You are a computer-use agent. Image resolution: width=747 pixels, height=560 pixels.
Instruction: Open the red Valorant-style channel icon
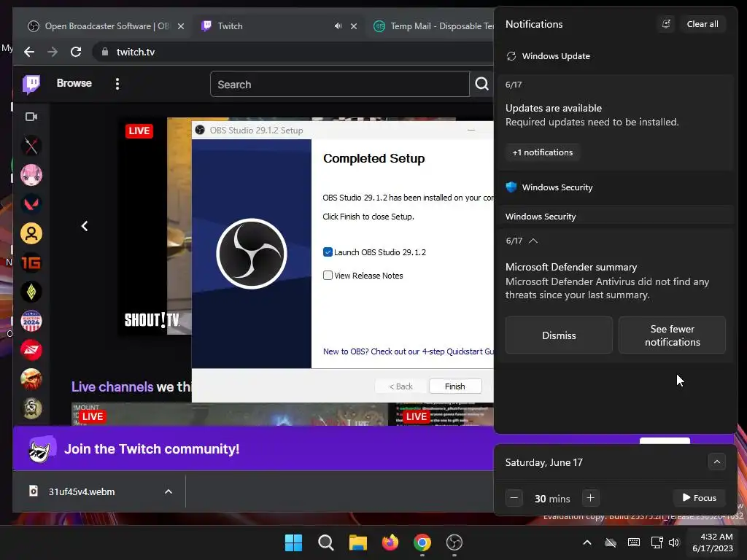(31, 204)
